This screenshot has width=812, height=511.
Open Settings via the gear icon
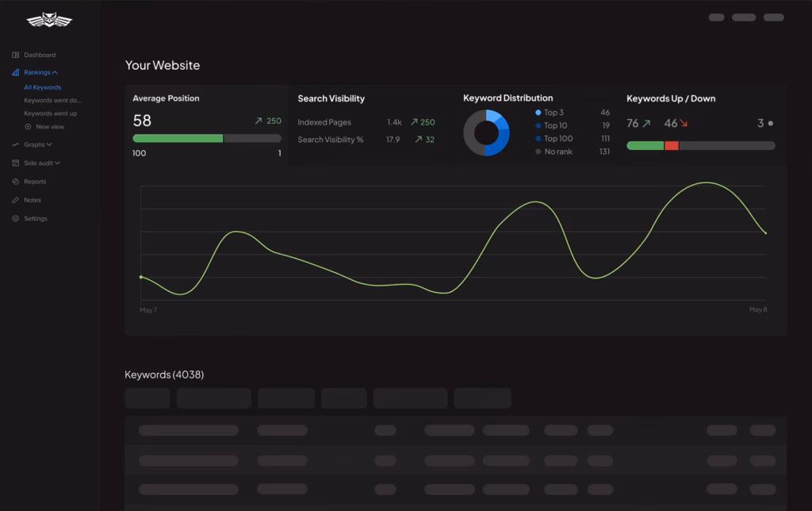(x=16, y=218)
